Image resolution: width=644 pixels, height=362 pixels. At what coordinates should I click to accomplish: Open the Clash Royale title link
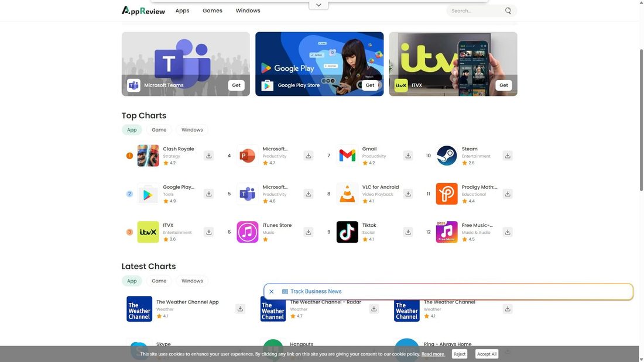pyautogui.click(x=178, y=149)
